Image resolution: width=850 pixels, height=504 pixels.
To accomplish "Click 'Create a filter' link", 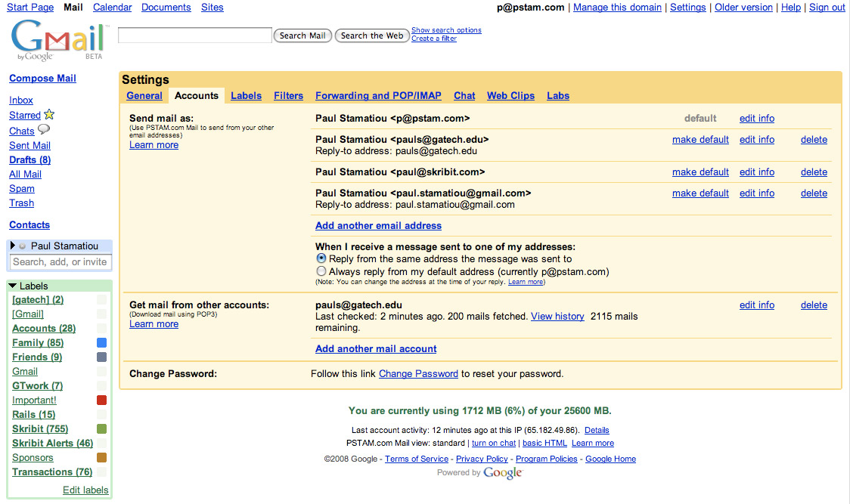I will [x=433, y=39].
